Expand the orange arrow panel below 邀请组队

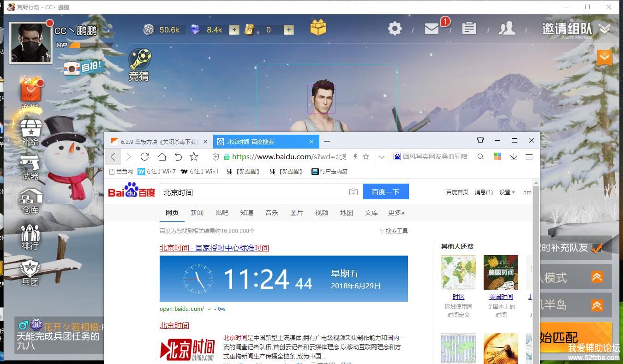click(x=605, y=58)
